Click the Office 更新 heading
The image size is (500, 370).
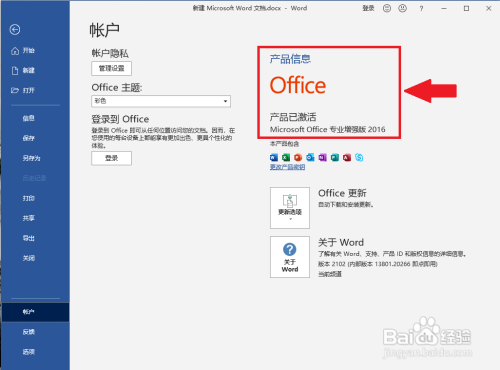pyautogui.click(x=342, y=193)
